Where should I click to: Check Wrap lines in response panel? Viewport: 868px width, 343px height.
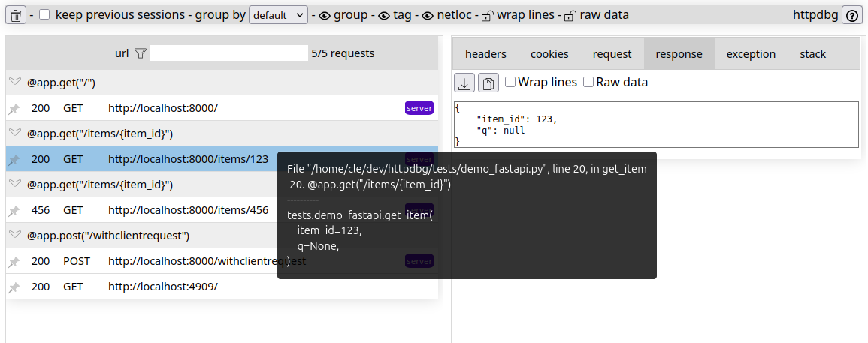click(510, 82)
